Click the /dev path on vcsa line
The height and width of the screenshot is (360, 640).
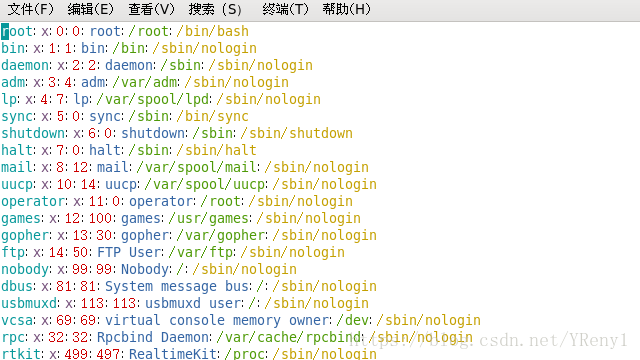(353, 320)
